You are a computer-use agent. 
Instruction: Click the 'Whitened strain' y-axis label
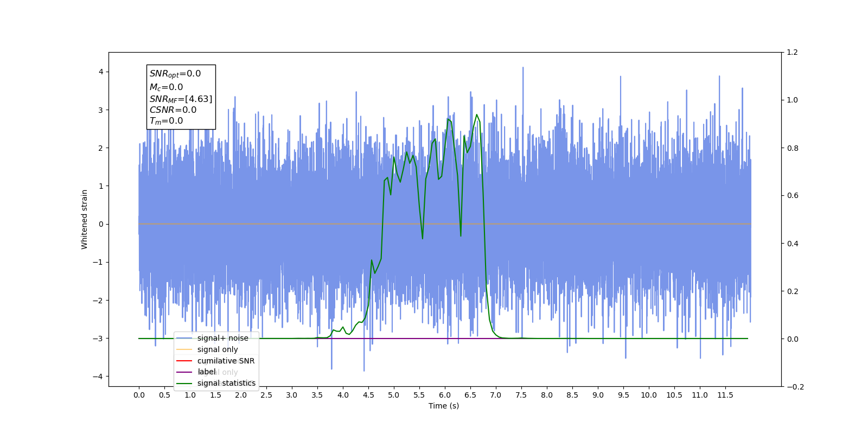85,219
